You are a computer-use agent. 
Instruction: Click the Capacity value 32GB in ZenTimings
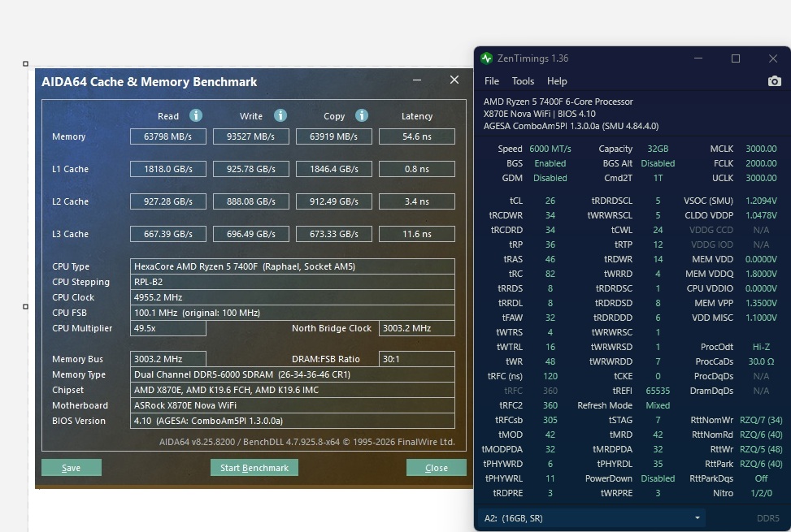pos(658,149)
